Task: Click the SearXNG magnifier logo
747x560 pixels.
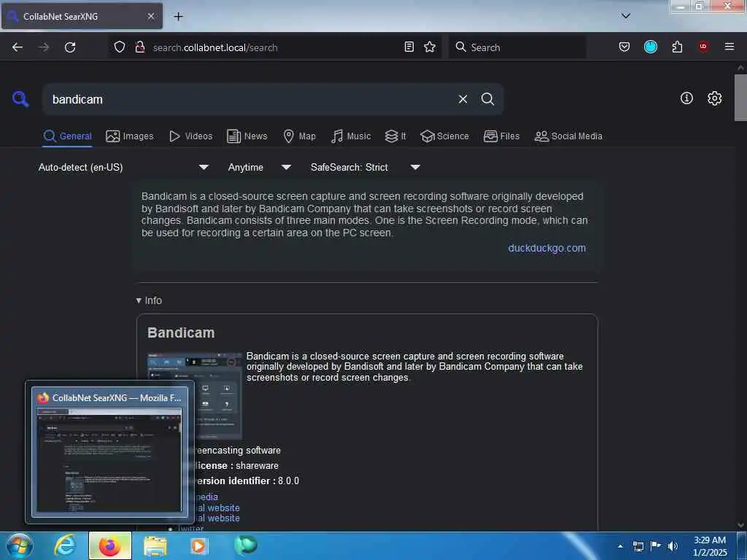Action: [20, 99]
